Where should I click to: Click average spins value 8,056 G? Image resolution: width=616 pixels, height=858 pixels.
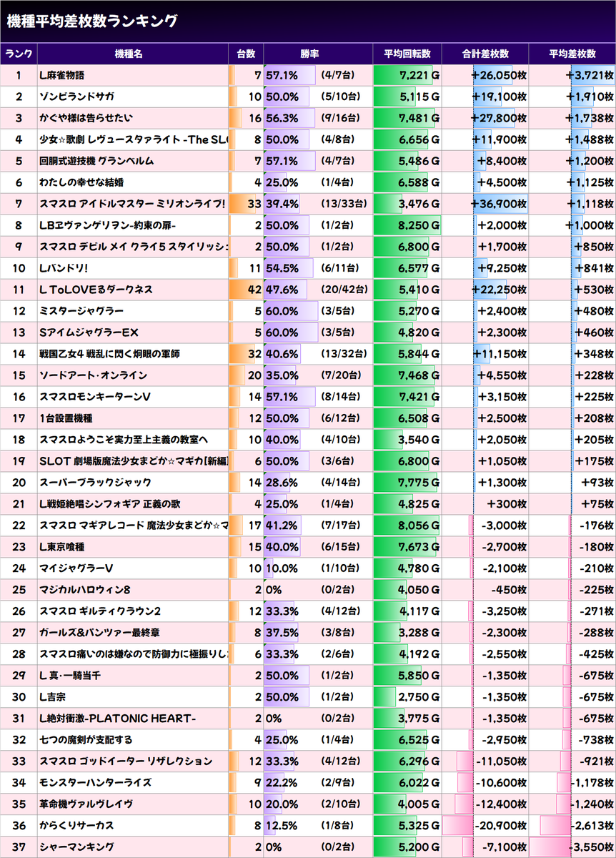pyautogui.click(x=419, y=526)
